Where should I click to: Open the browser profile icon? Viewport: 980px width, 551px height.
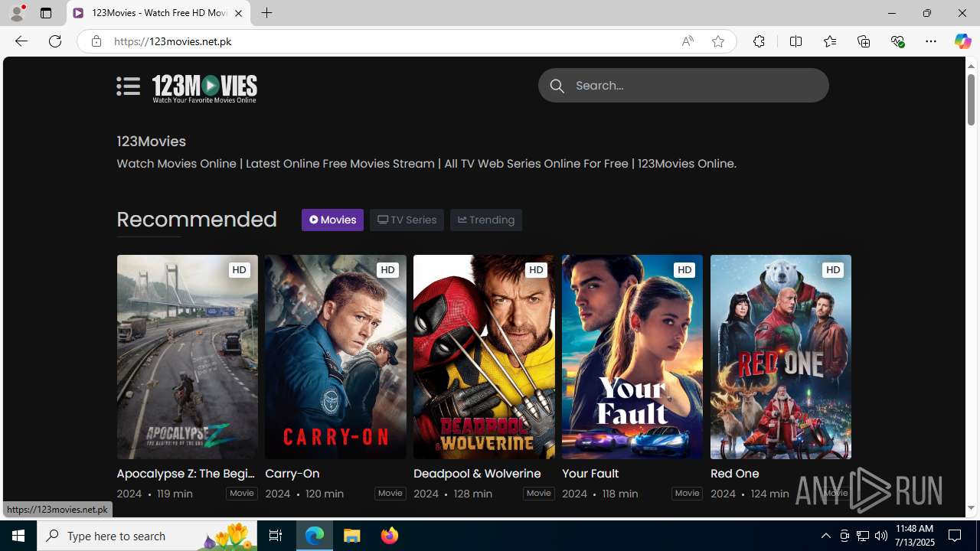(17, 13)
